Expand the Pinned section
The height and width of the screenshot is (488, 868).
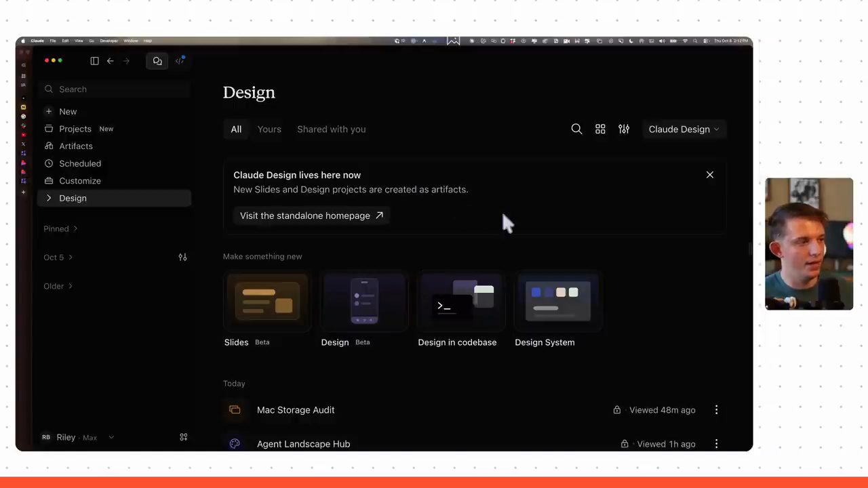point(60,228)
